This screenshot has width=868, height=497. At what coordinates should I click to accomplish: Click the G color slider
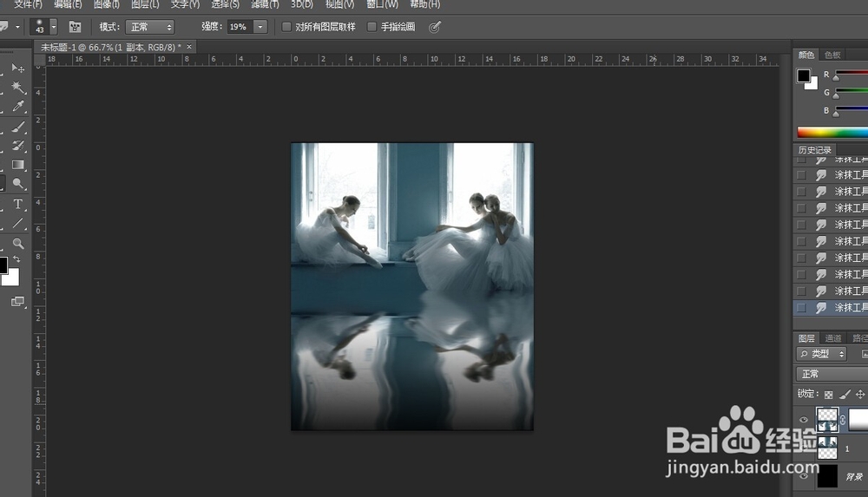coord(852,91)
